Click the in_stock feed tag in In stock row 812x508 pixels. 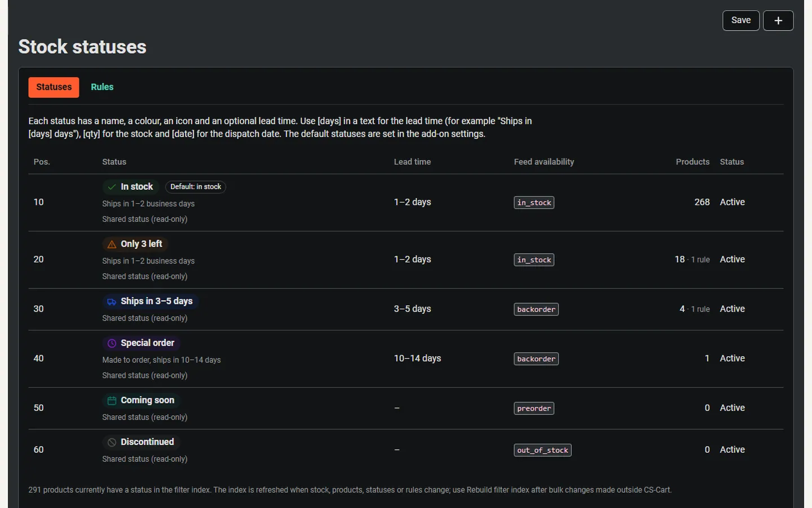click(x=534, y=203)
